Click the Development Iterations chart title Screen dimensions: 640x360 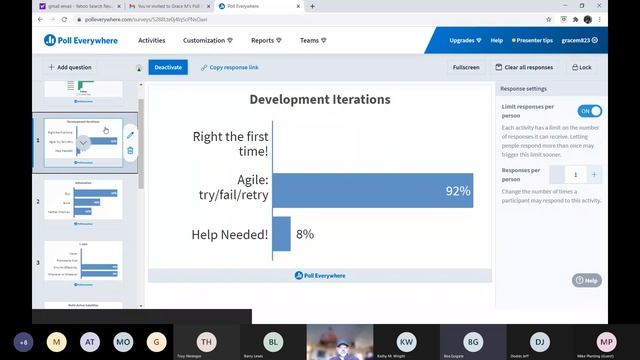tap(320, 100)
